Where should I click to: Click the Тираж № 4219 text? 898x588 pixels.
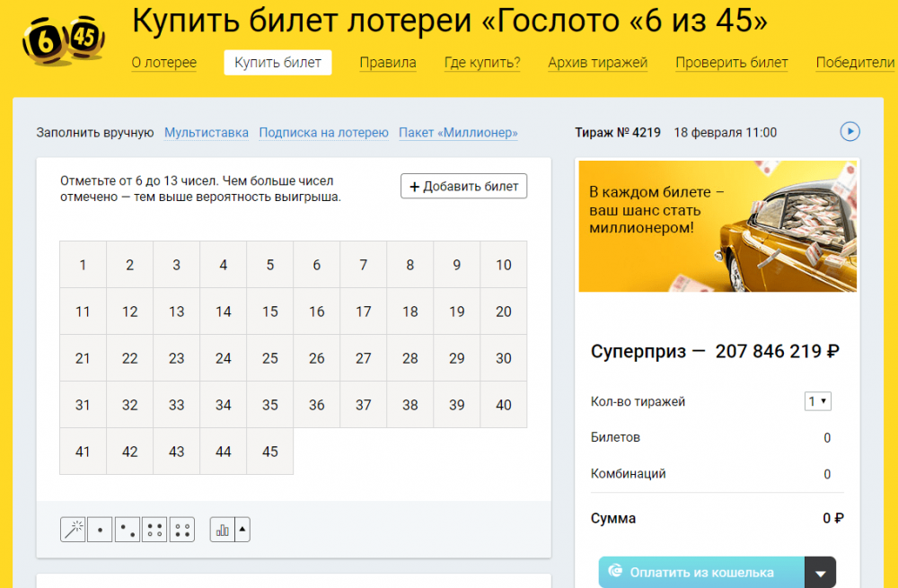pos(618,132)
